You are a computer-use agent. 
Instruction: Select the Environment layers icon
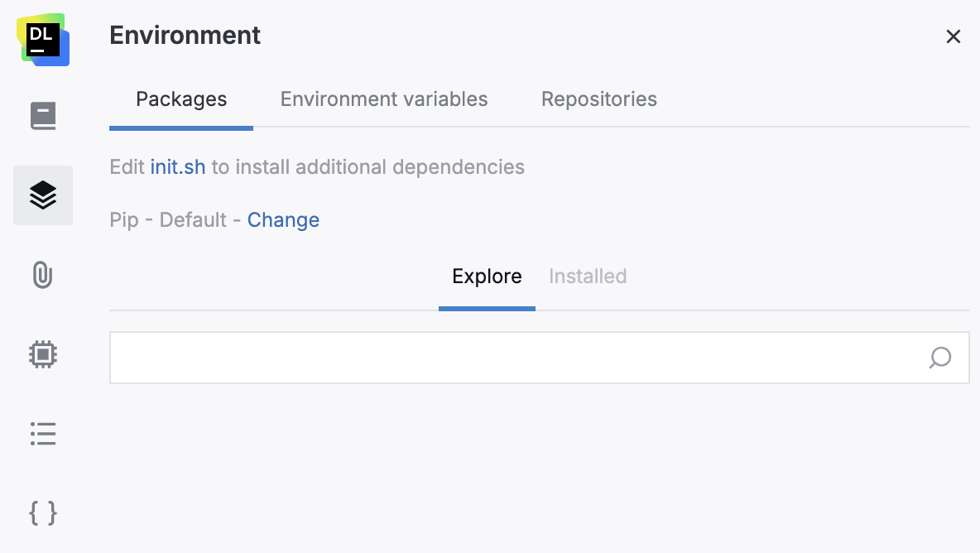pos(42,195)
